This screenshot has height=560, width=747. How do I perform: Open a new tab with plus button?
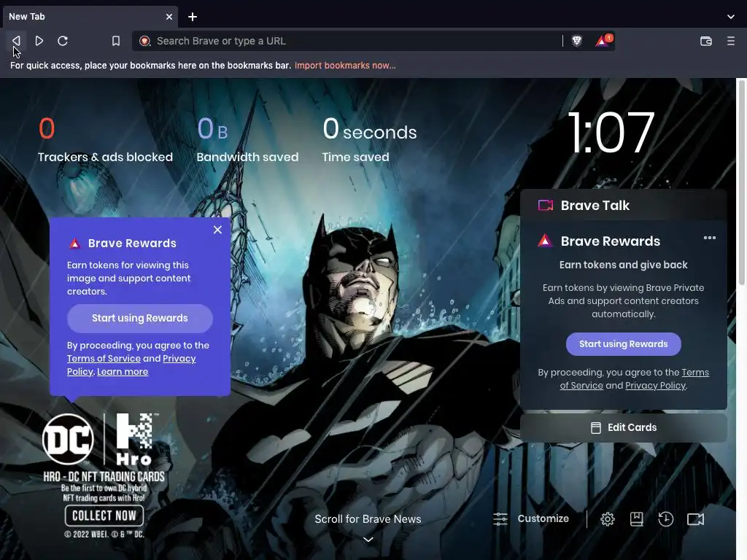click(x=193, y=17)
